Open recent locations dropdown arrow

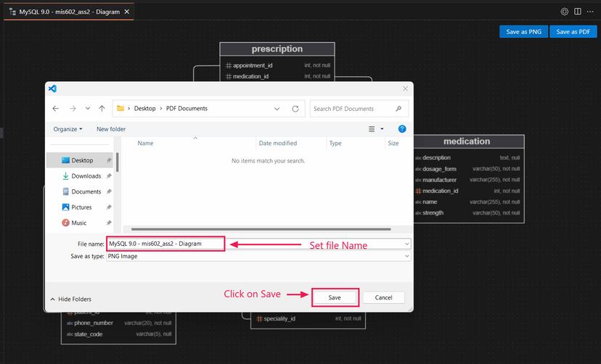tap(88, 109)
